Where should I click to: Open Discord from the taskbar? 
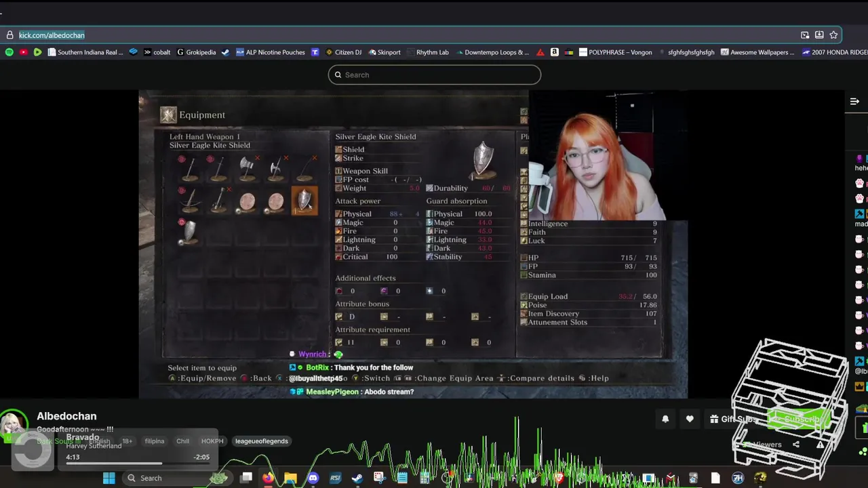coord(313,478)
